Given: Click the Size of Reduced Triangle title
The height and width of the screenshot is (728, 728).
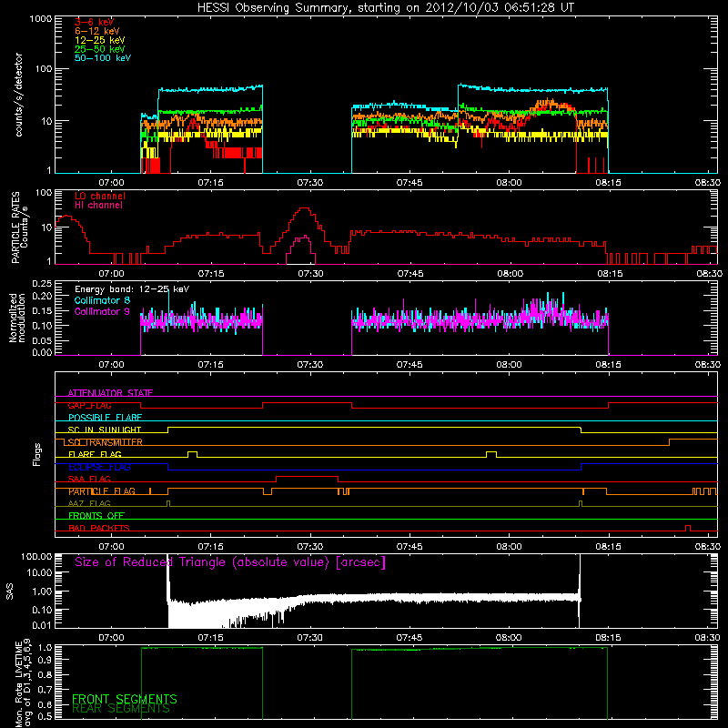Looking at the screenshot, I should [x=230, y=562].
